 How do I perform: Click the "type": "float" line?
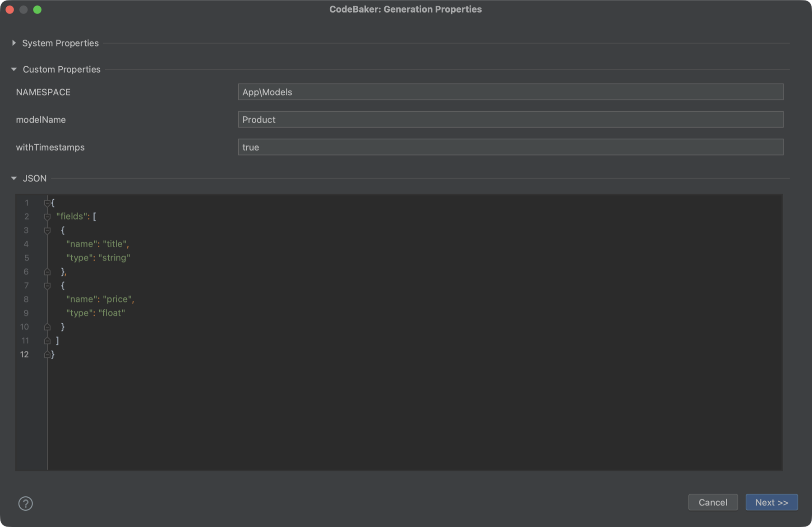(x=95, y=313)
